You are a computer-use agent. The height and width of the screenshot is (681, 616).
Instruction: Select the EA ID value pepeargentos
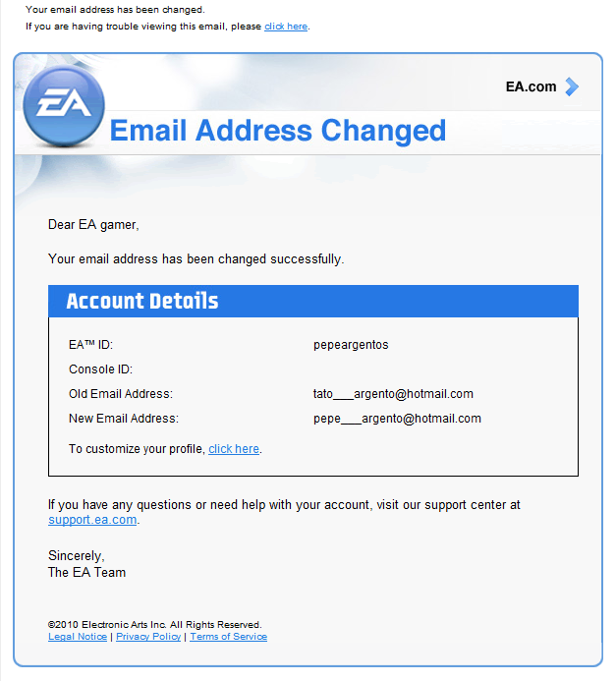pos(351,345)
